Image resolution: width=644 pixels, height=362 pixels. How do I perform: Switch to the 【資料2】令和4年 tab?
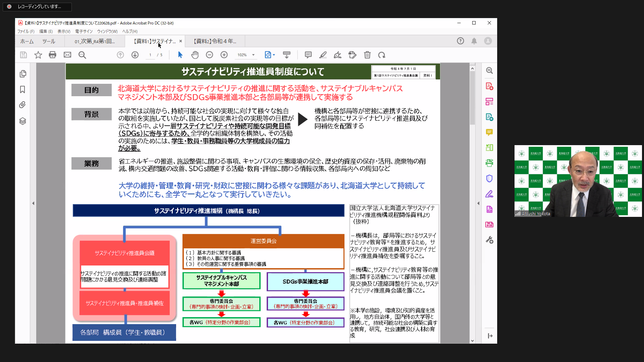tap(212, 41)
